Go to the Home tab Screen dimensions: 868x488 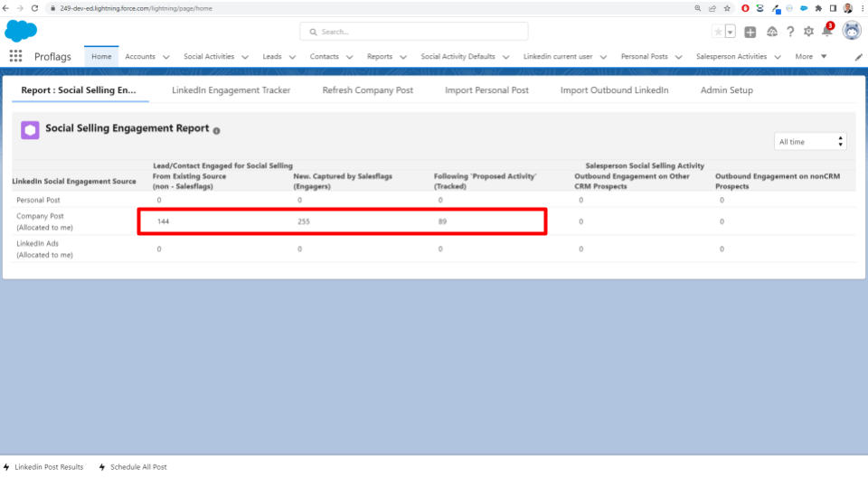click(x=101, y=56)
